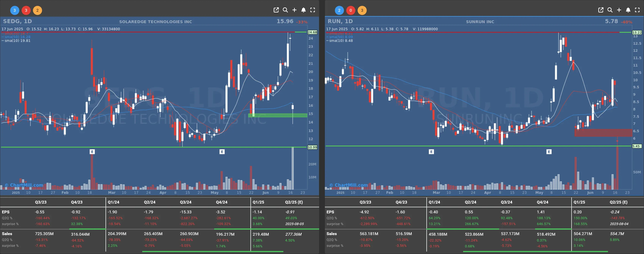Viewport: 644px width, 254px height.
Task: Click blue badge 2 on RUN panel
Action: pyautogui.click(x=339, y=10)
